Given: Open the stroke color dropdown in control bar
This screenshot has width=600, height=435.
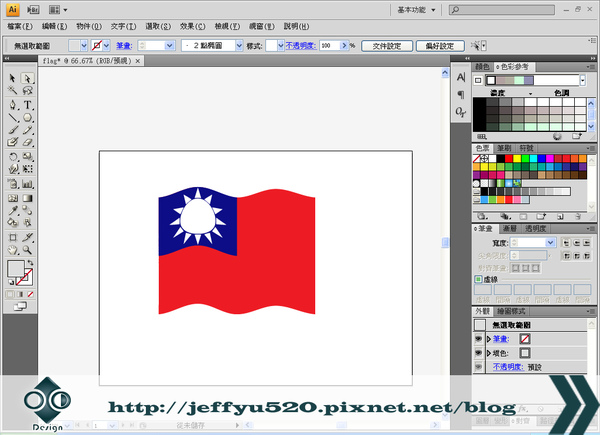Looking at the screenshot, I should pyautogui.click(x=106, y=46).
